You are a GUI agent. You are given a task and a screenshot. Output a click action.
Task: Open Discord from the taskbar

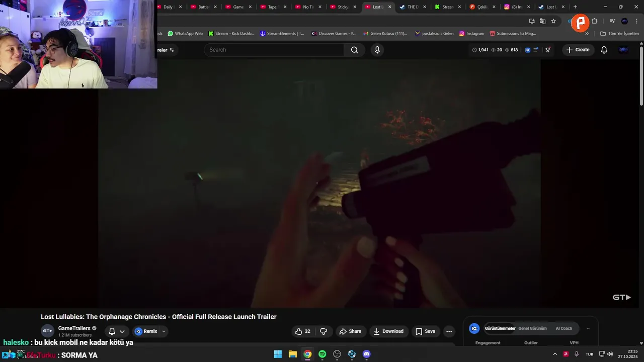[367, 354]
